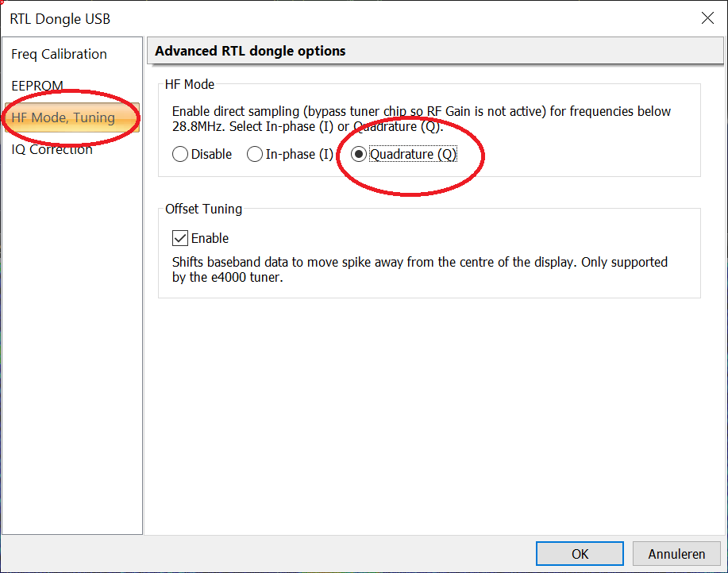Click the Advanced RTL dongle options header
728x573 pixels.
pyautogui.click(x=250, y=51)
